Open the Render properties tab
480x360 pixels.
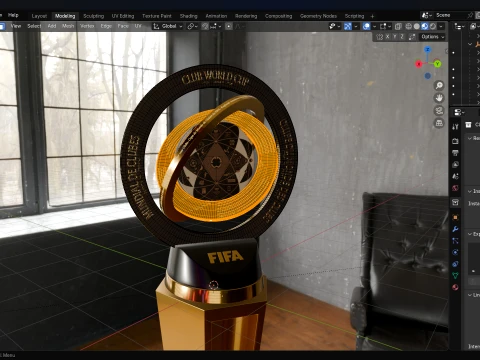(x=455, y=141)
